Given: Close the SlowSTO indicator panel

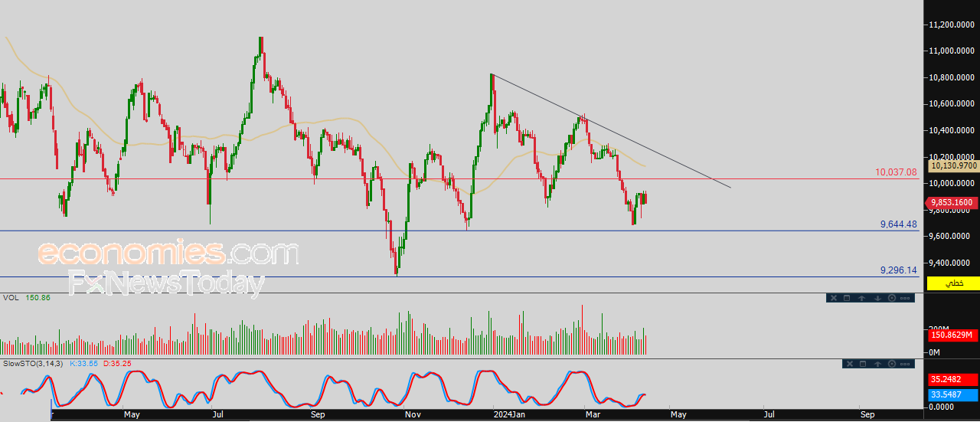Looking at the screenshot, I should point(850,364).
